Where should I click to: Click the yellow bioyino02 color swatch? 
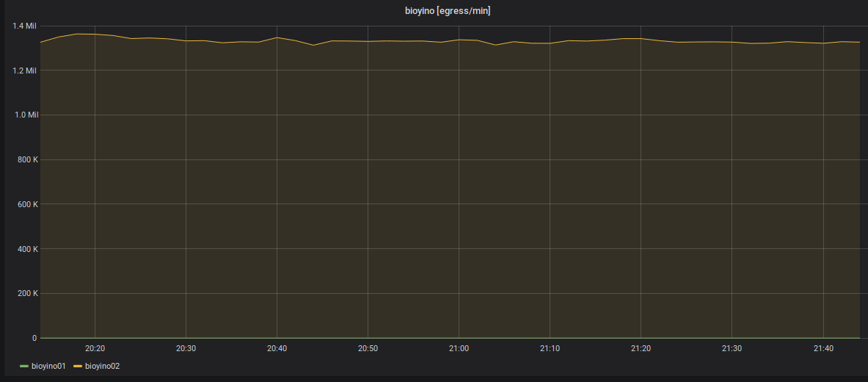[78, 367]
